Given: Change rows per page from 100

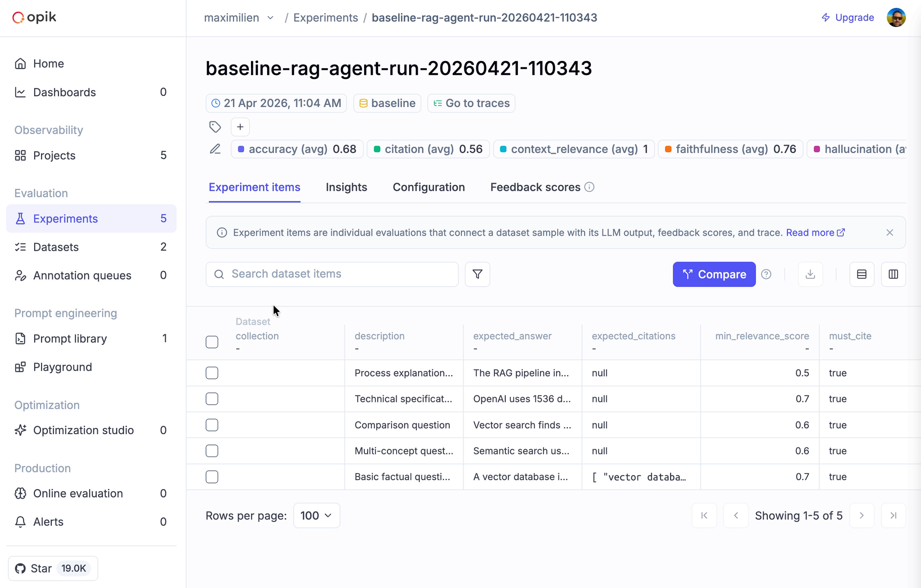Looking at the screenshot, I should (x=316, y=516).
